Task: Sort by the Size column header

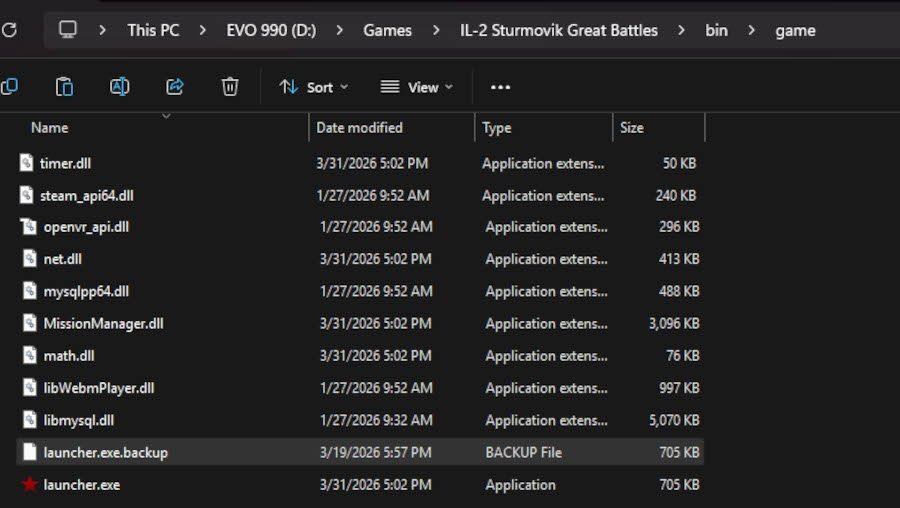Action: click(x=632, y=128)
